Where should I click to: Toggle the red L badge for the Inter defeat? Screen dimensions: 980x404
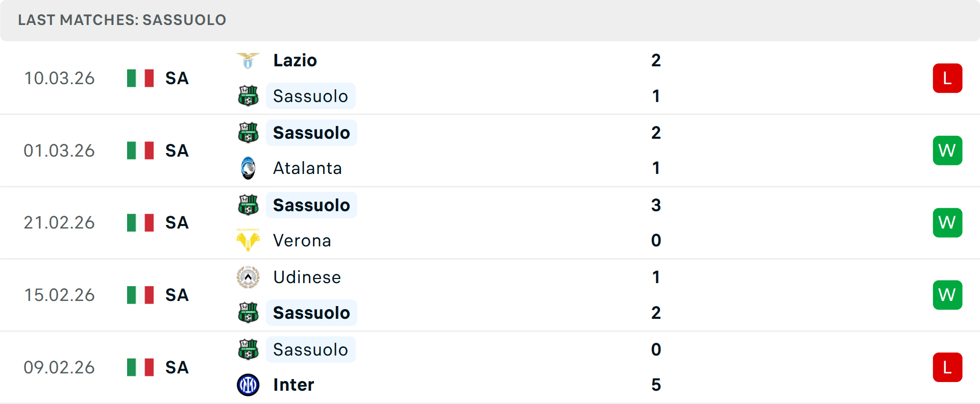[x=947, y=367]
